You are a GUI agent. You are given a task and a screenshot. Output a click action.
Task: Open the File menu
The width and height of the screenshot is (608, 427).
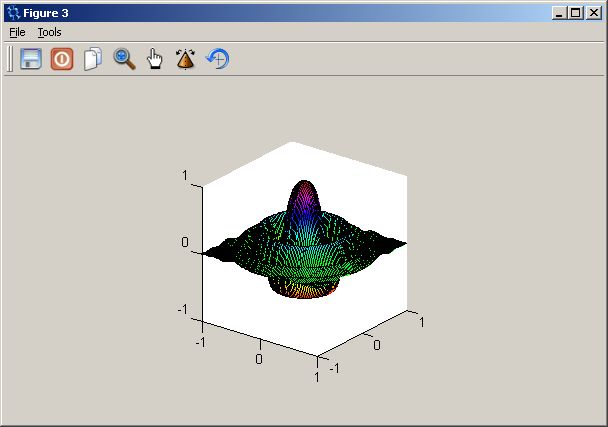point(17,32)
